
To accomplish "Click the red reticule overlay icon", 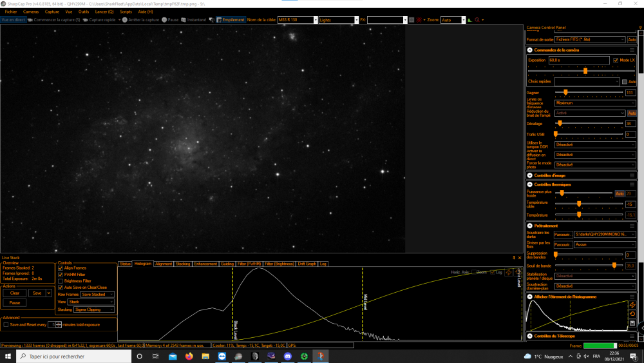I will [419, 20].
